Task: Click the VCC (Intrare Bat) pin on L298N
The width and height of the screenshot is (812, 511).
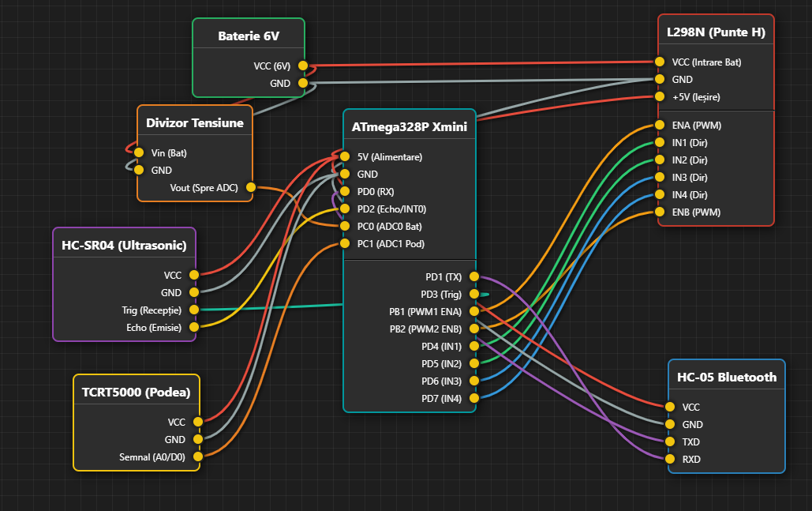Action: click(659, 62)
